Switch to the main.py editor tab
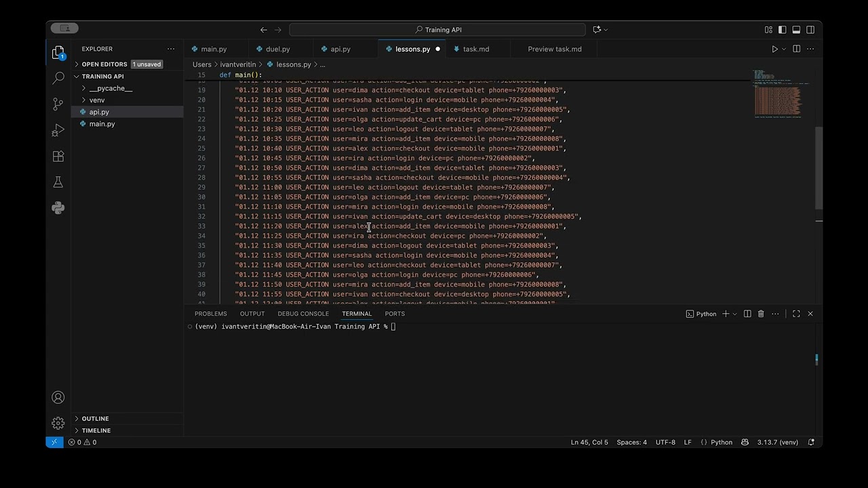Screen dimensions: 868x488 (213, 49)
